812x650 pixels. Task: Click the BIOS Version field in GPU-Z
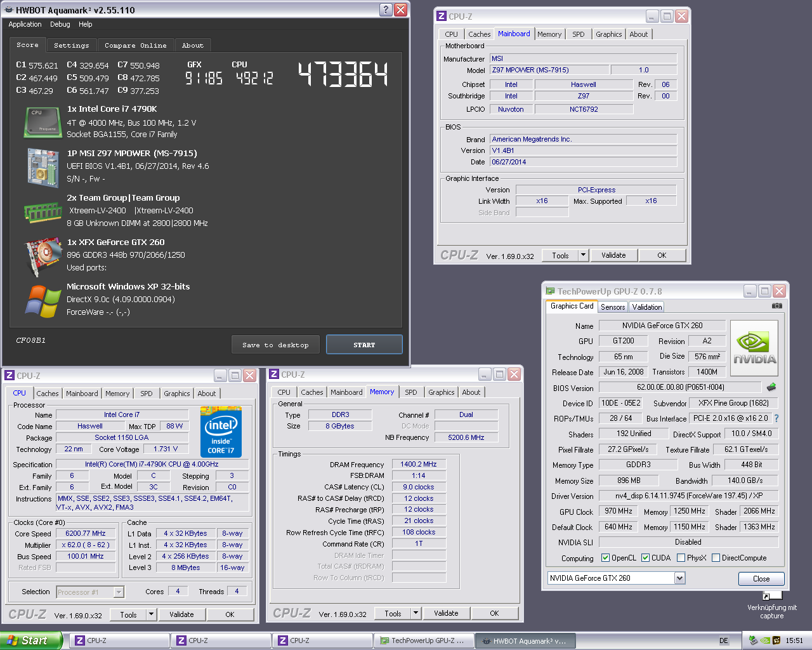pyautogui.click(x=680, y=387)
